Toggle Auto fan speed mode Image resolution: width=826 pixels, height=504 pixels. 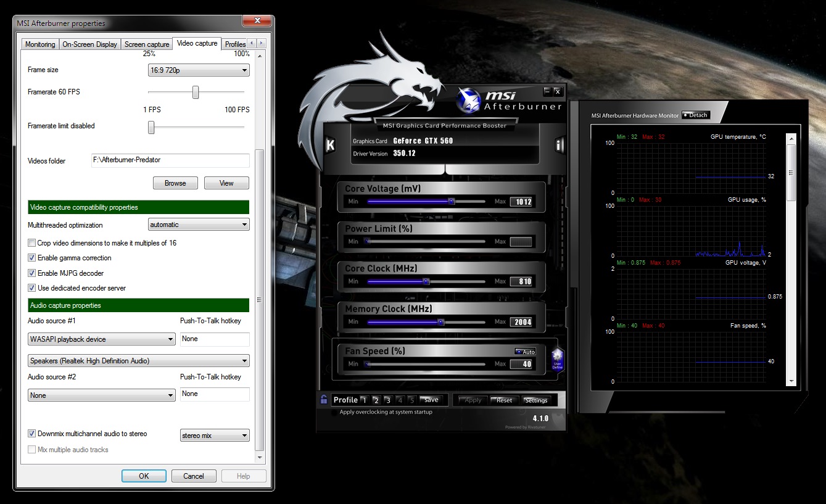(x=526, y=352)
